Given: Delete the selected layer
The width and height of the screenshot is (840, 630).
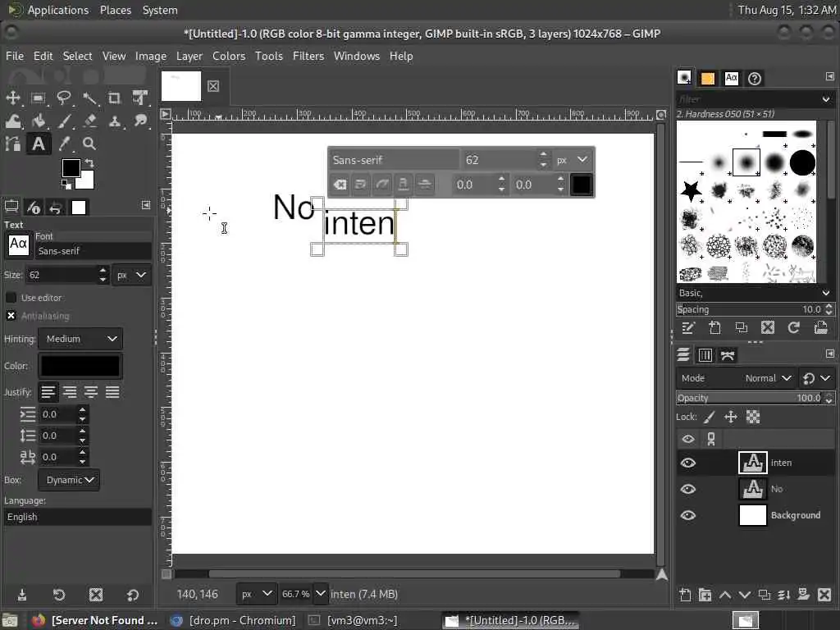Looking at the screenshot, I should coord(824,595).
